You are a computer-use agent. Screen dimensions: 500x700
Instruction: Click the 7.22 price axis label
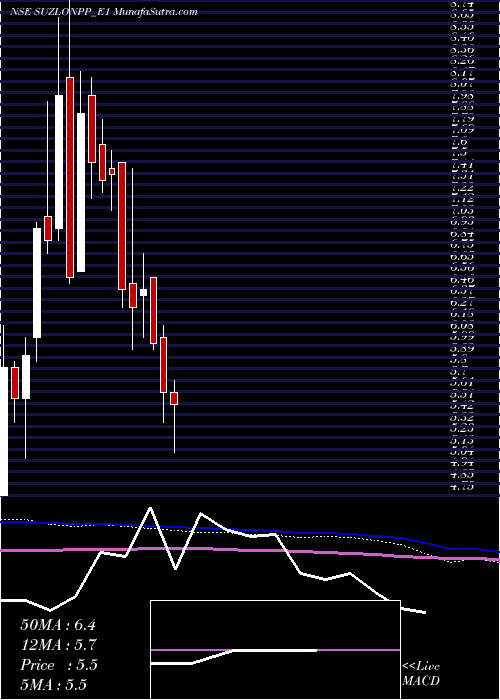click(462, 190)
